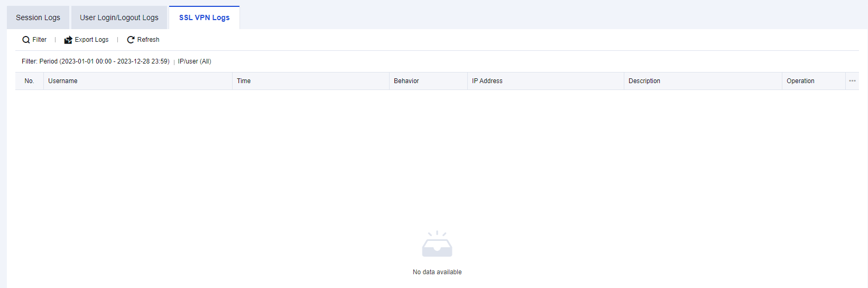Click the filter Period date range text
This screenshot has width=868, height=288.
105,61
